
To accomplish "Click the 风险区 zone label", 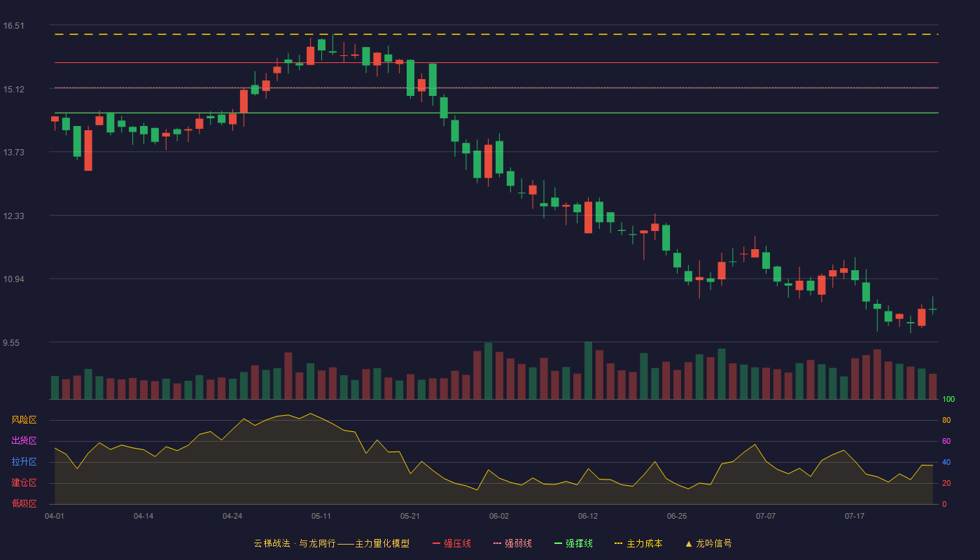I will [x=24, y=420].
